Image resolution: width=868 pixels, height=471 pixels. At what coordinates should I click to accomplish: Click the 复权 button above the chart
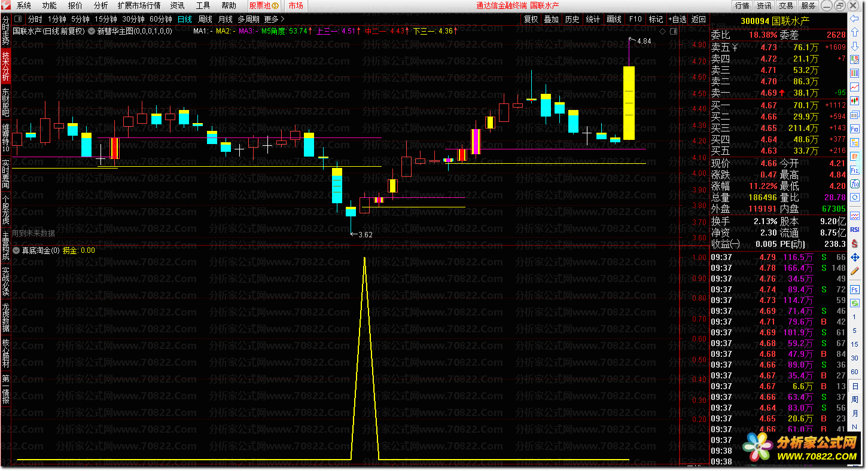(x=531, y=19)
